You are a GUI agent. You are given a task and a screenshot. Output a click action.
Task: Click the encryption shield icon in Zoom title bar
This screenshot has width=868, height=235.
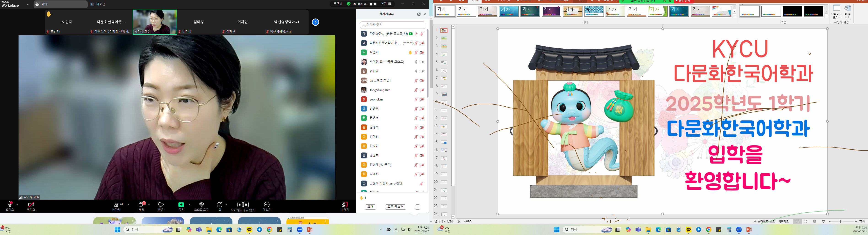(x=349, y=4)
